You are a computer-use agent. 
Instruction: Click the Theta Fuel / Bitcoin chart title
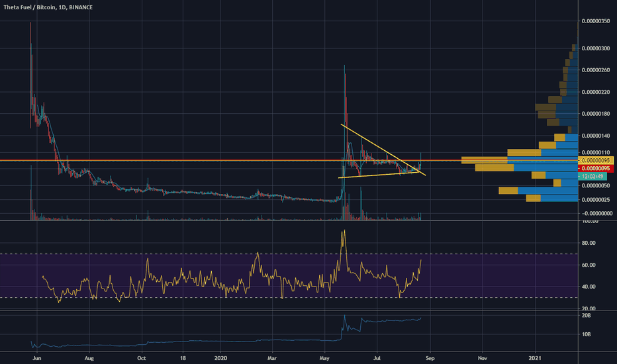[x=48, y=7]
